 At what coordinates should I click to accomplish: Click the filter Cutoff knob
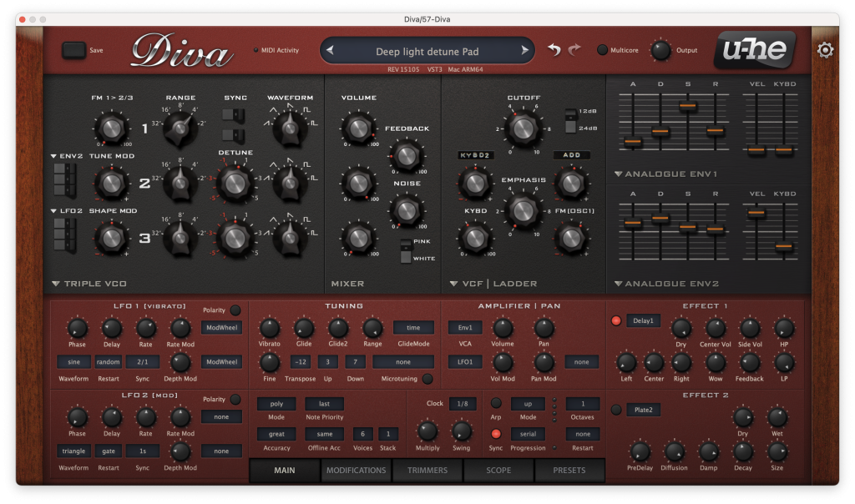(524, 128)
